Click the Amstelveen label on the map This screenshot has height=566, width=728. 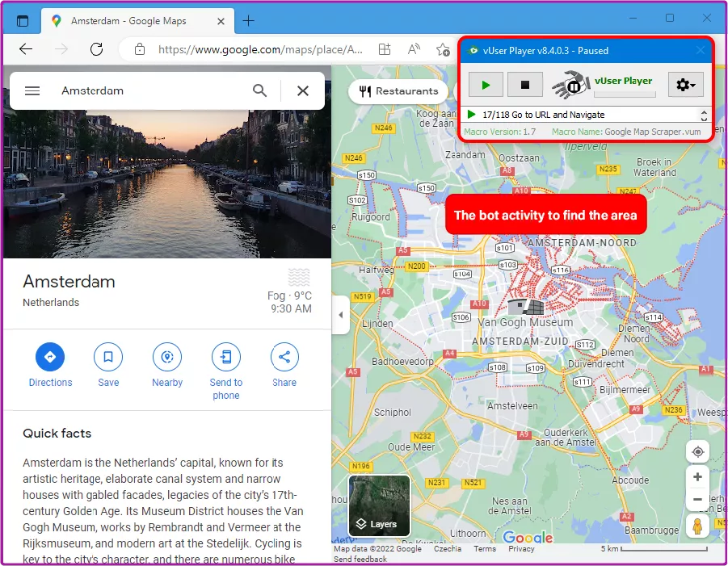click(x=512, y=406)
